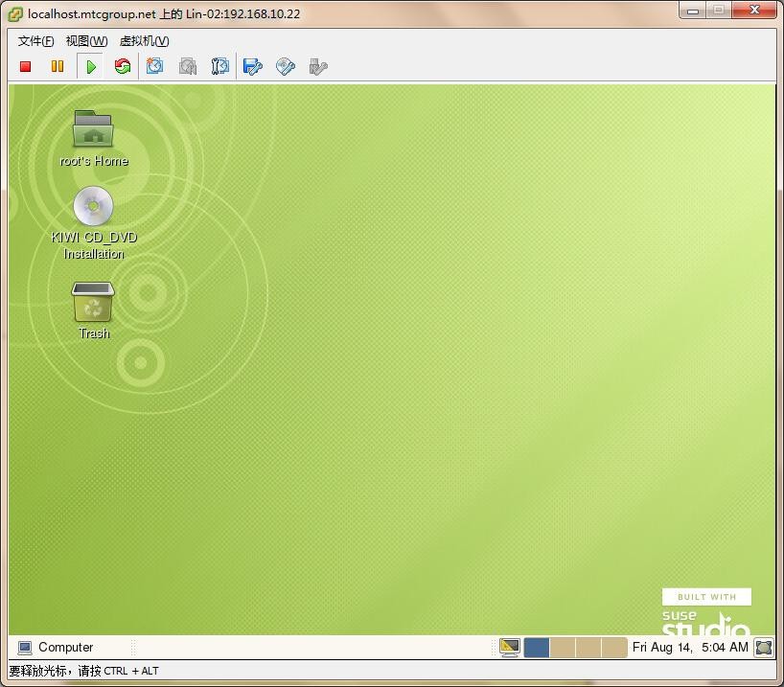Image resolution: width=784 pixels, height=687 pixels.
Task: Click the Take snapshot toolbar icon
Action: coord(154,66)
